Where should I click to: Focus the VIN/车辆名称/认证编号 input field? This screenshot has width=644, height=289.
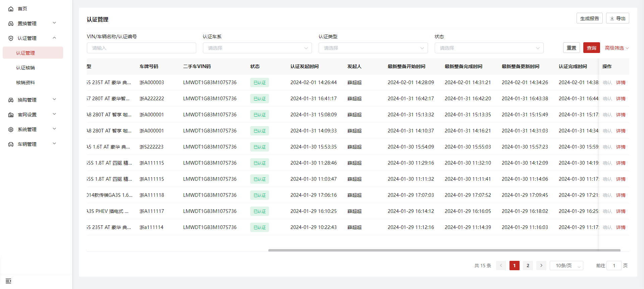(141, 48)
